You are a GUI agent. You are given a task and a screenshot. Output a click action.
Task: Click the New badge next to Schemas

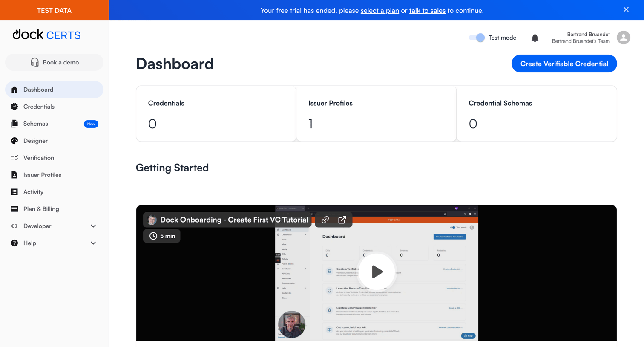91,124
